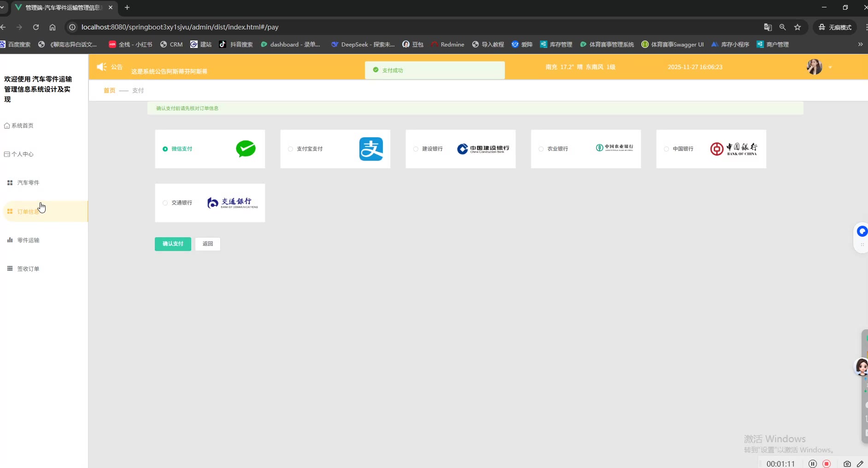
Task: Select the 农业银行 radio button
Action: point(541,149)
